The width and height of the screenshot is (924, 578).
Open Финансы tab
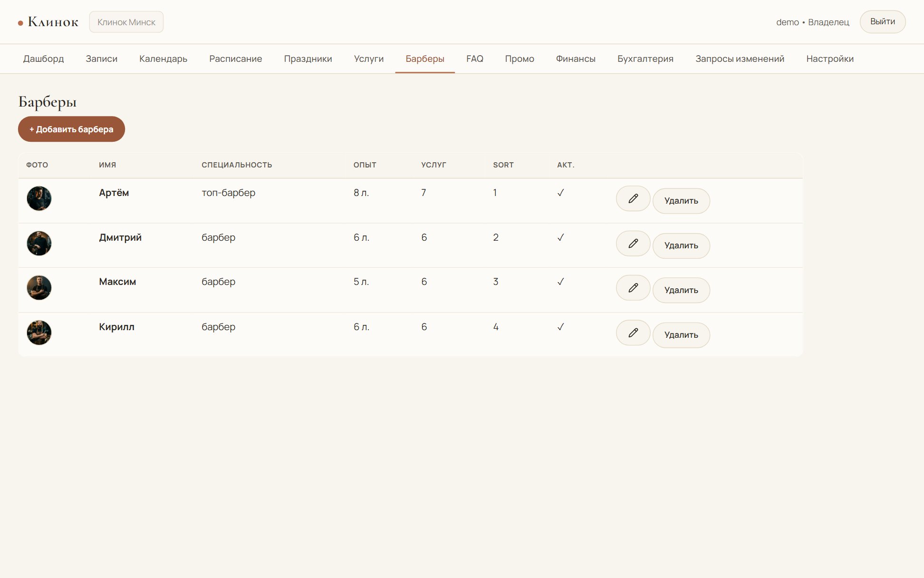(x=576, y=59)
